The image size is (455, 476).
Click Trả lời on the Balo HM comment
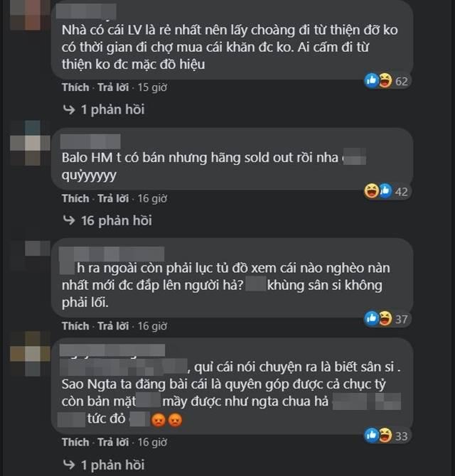113,198
